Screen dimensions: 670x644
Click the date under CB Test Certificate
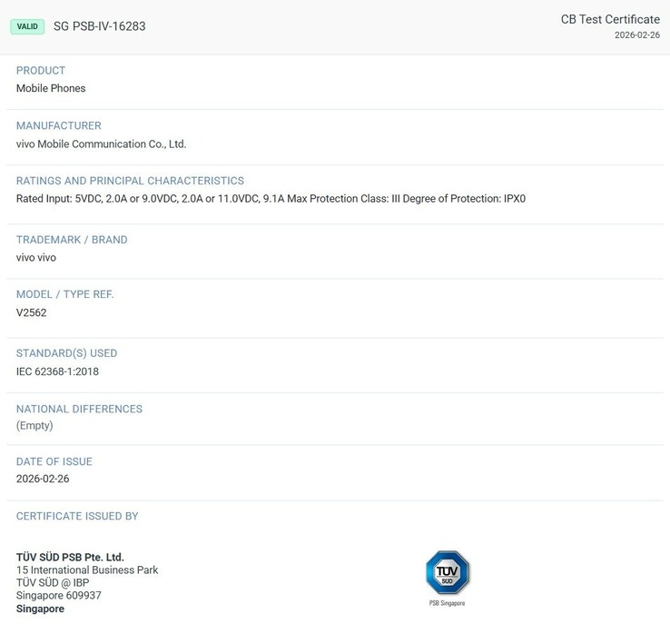tap(636, 35)
